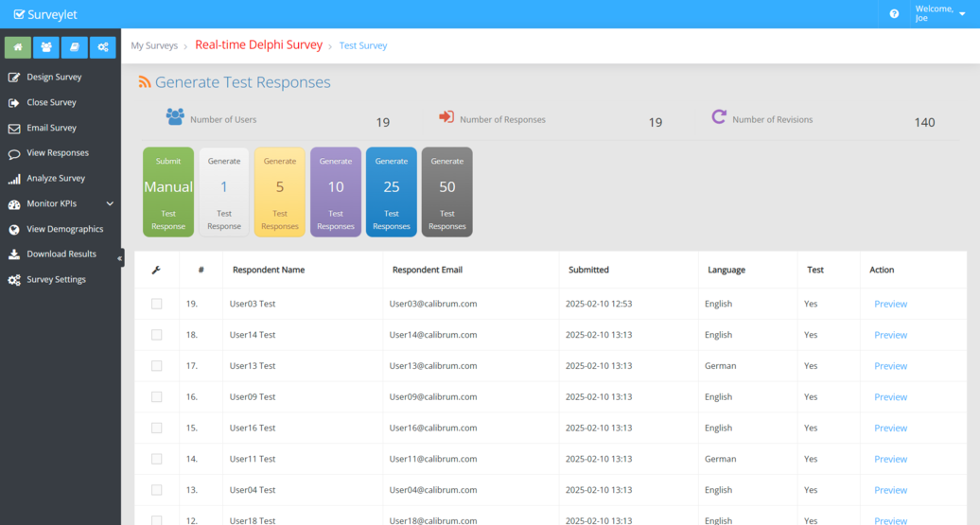
Task: Select the checkbox for User03 Test
Action: [157, 304]
